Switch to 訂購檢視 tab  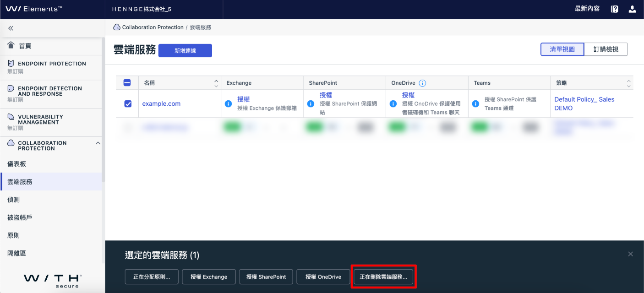pos(606,49)
